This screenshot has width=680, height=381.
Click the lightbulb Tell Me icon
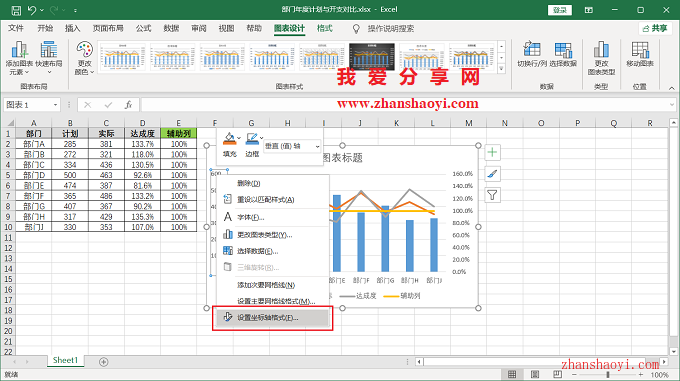356,29
